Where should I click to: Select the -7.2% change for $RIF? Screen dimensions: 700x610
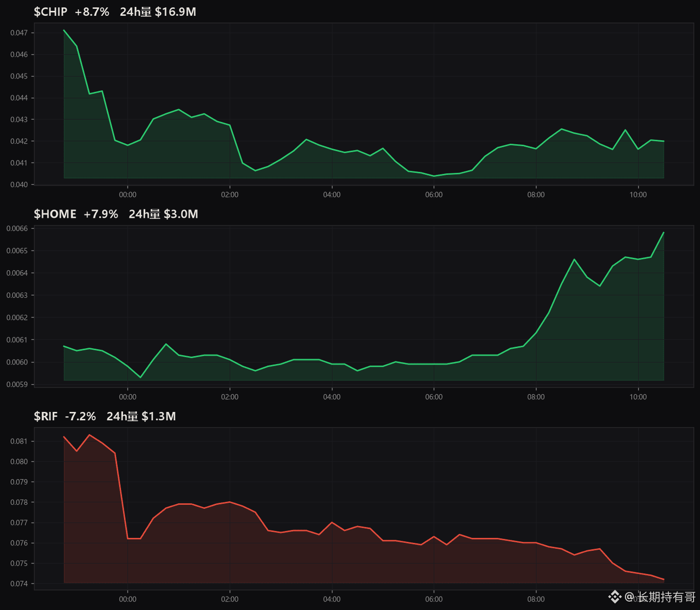pos(81,416)
